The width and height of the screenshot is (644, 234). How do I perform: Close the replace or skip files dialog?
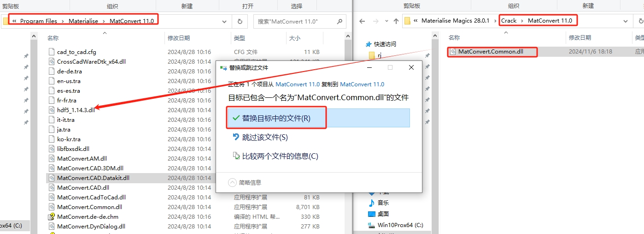(411, 67)
